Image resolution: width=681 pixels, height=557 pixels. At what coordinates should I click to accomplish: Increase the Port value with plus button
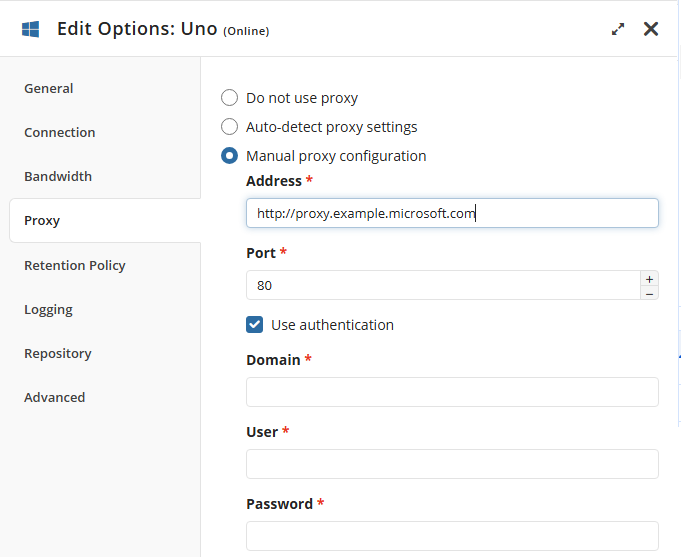pos(649,279)
